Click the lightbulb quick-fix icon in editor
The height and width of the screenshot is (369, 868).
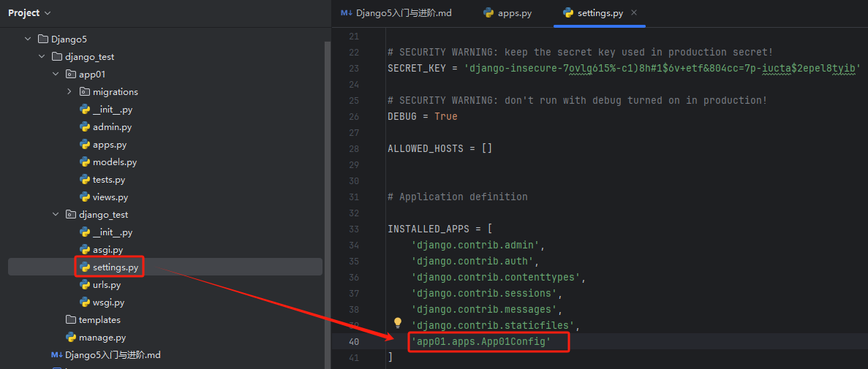point(398,323)
